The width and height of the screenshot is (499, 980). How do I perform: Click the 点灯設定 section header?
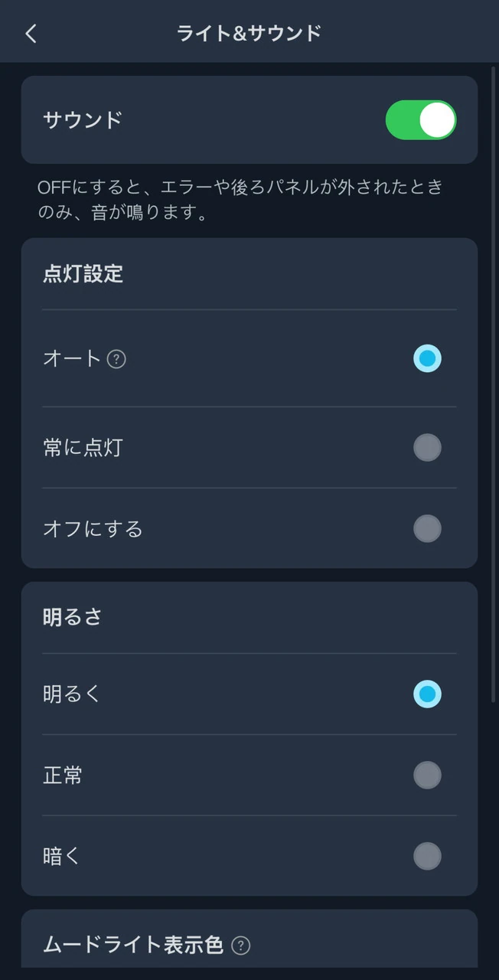[83, 274]
